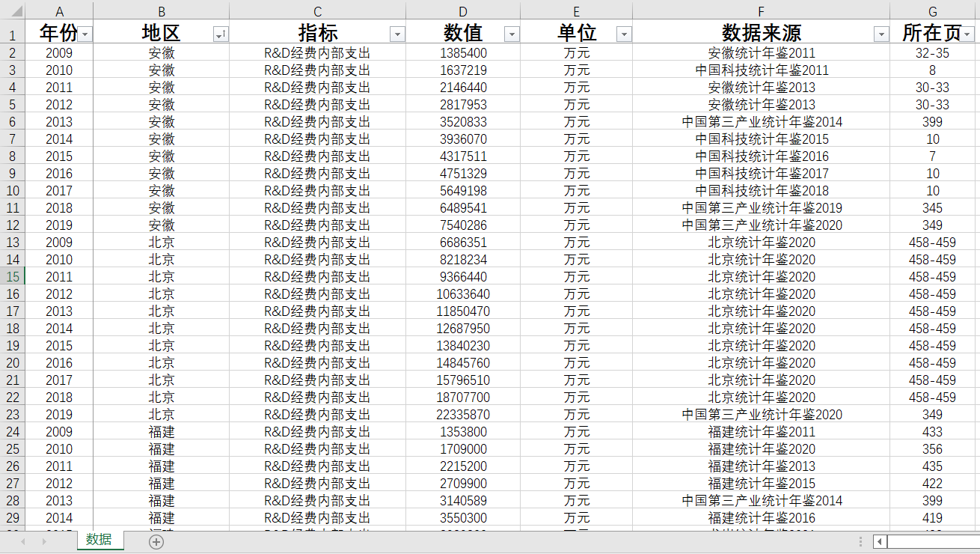Screen dimensions: 980x554
Task: Open the 单位 filter dropdown
Action: coord(624,34)
